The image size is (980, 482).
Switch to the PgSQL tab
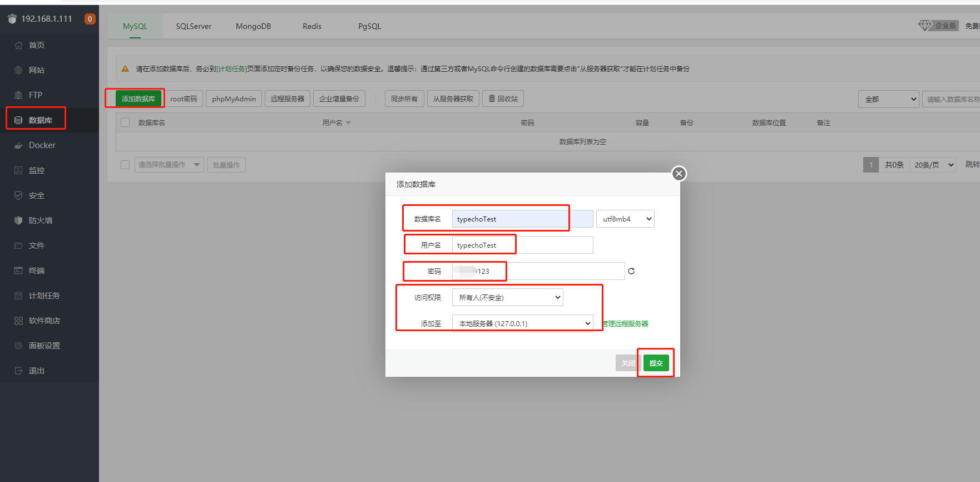(x=370, y=26)
